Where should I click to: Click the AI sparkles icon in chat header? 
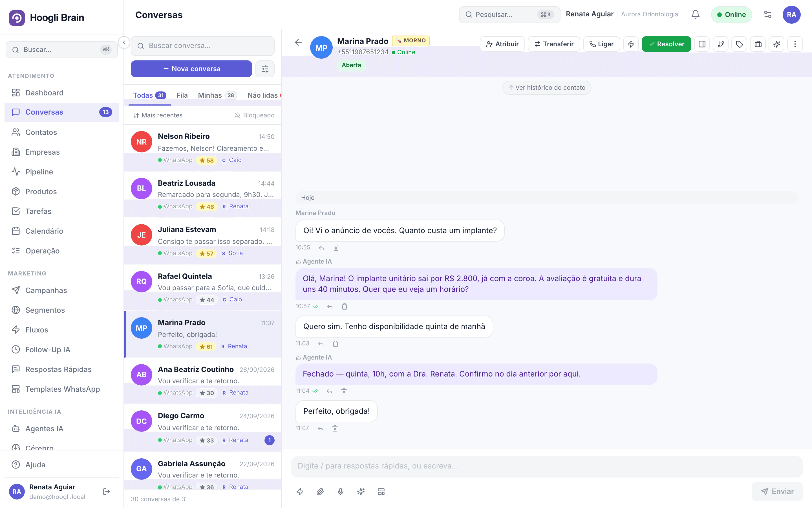[776, 44]
